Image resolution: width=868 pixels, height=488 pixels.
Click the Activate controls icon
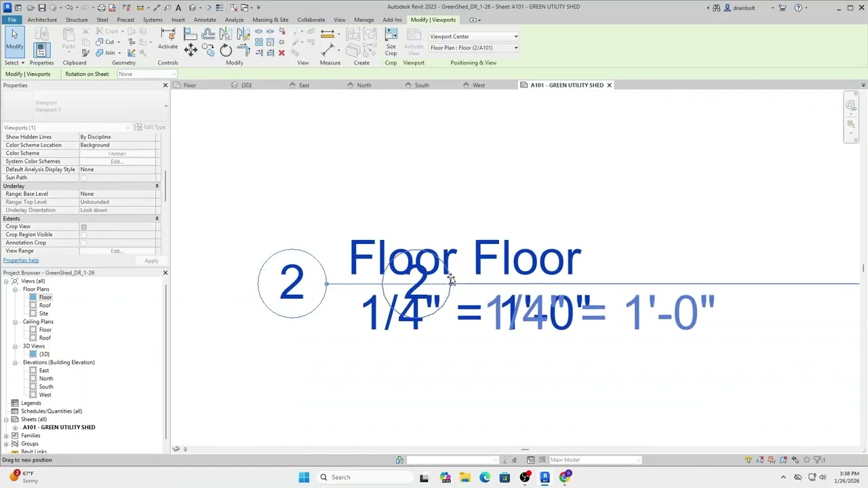point(167,39)
